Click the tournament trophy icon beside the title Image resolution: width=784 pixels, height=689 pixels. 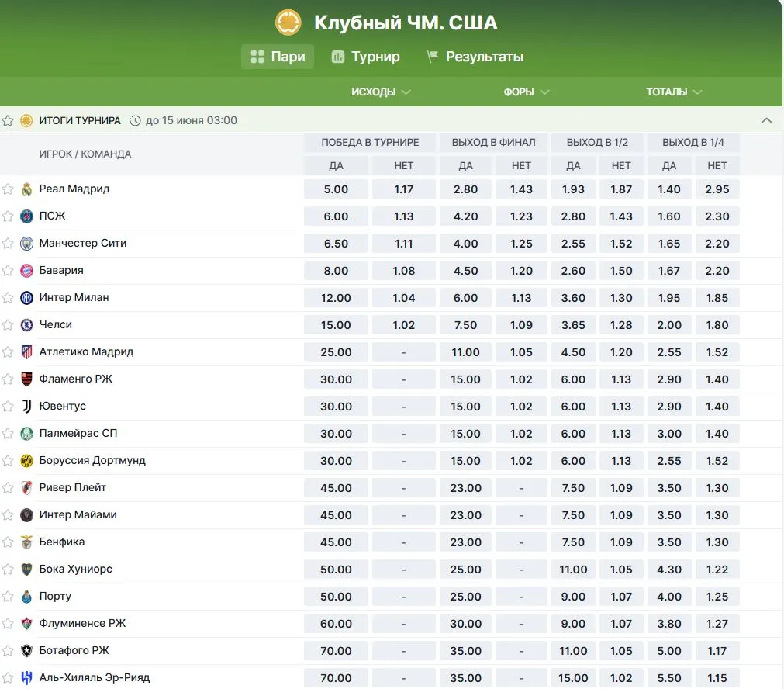[288, 23]
